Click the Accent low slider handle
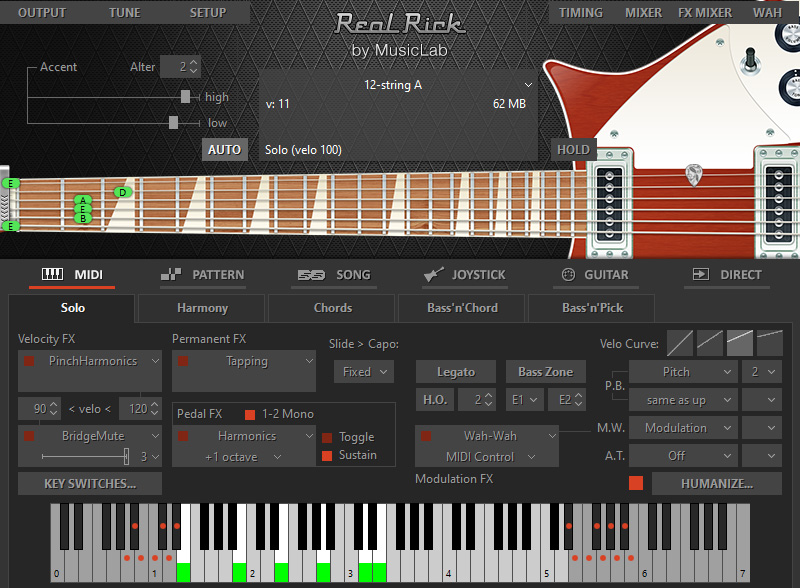 173,122
